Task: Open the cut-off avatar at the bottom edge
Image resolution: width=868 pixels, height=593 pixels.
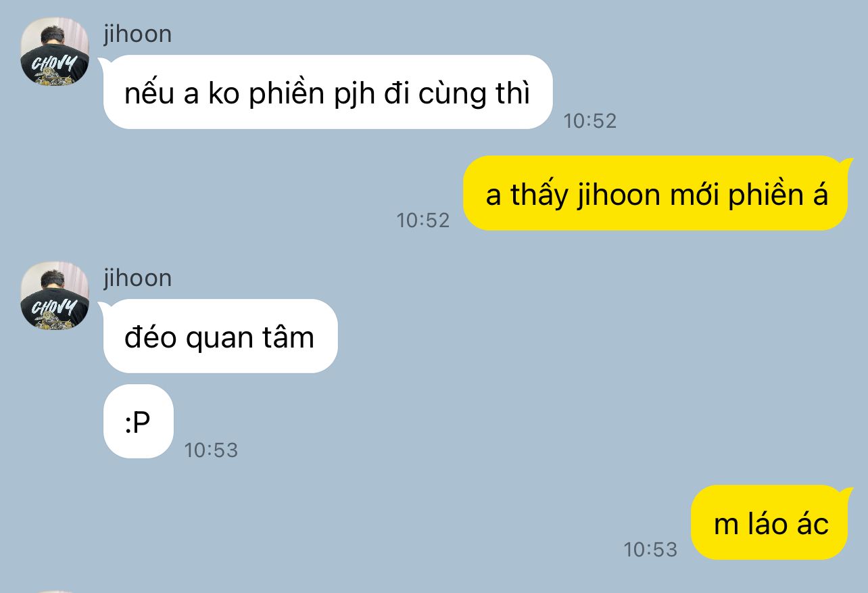Action: (x=55, y=591)
